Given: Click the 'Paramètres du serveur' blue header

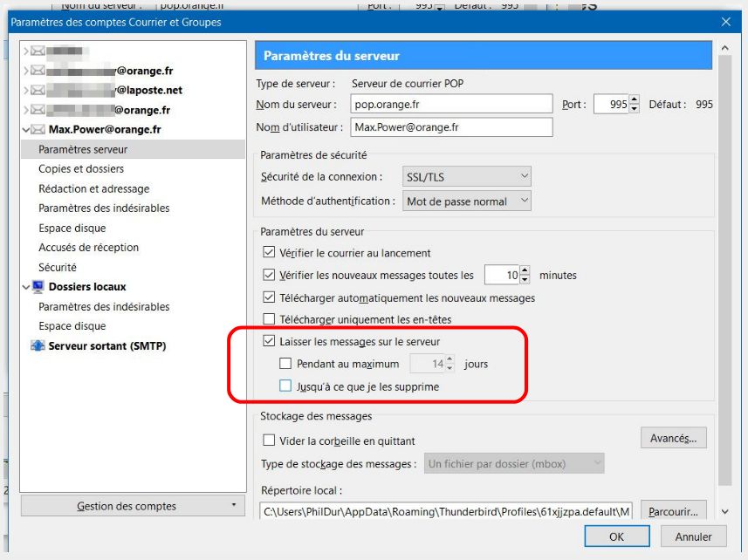Looking at the screenshot, I should [x=484, y=55].
